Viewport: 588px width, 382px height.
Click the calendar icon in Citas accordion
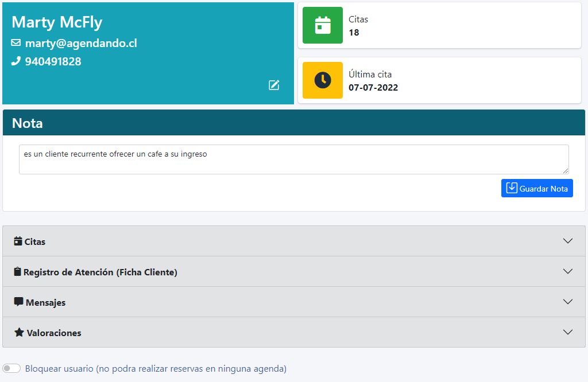[x=18, y=241]
